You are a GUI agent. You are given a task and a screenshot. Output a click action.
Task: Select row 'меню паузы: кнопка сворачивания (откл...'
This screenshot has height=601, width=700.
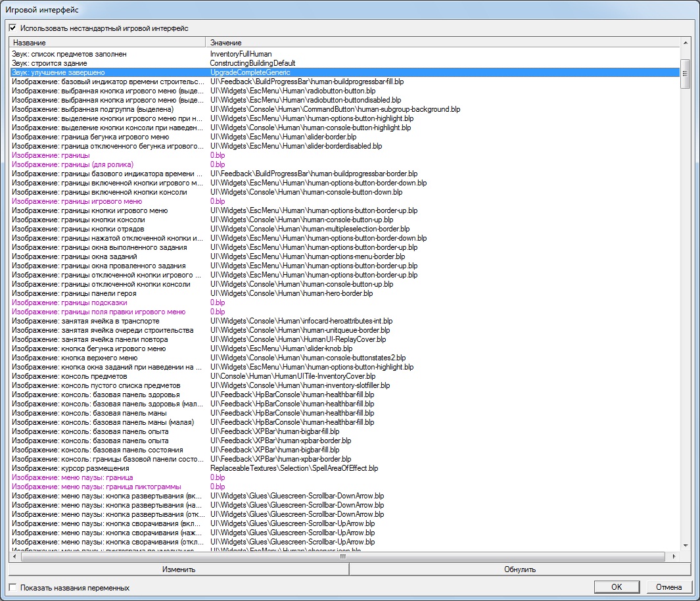(344, 542)
